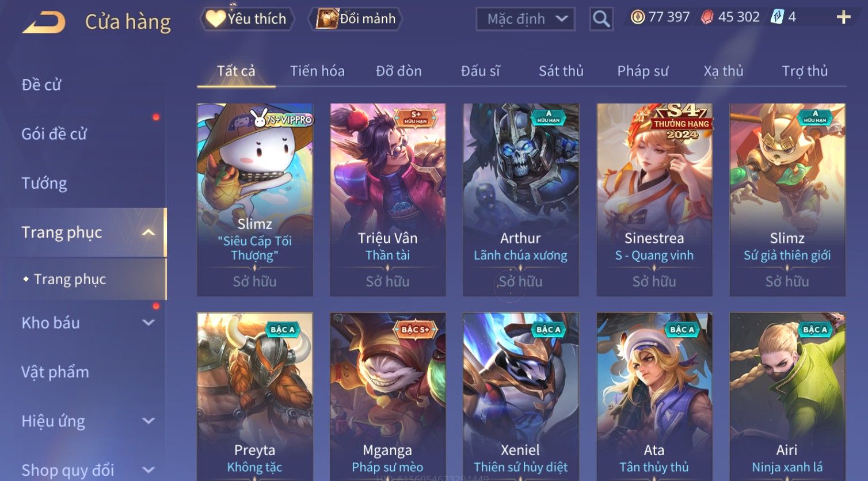This screenshot has width=868, height=481.
Task: Open search with the magnifier icon
Action: [601, 19]
